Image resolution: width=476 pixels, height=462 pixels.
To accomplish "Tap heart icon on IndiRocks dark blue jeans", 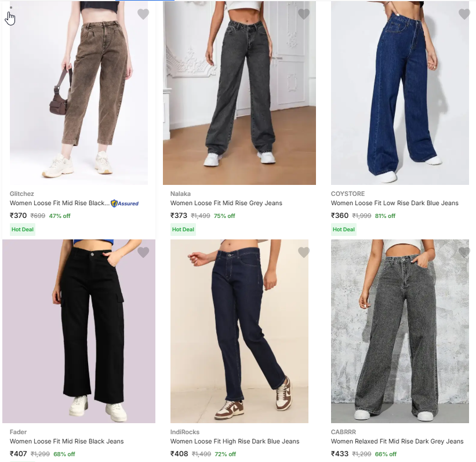I will [304, 252].
